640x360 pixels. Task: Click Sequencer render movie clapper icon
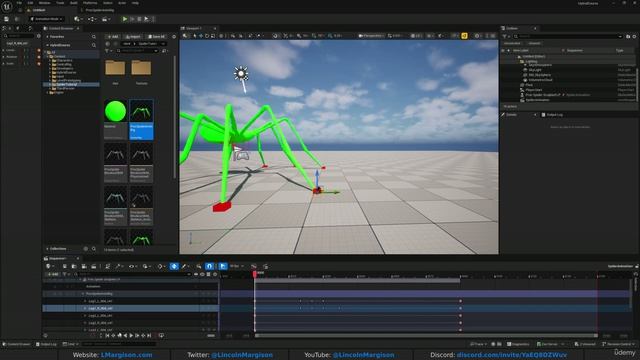point(93,266)
